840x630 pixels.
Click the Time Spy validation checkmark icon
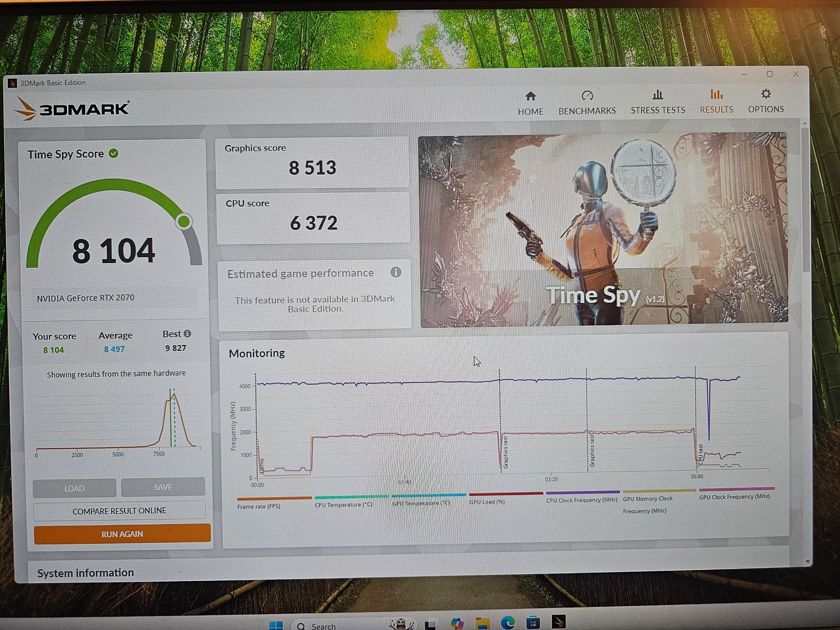[x=114, y=153]
